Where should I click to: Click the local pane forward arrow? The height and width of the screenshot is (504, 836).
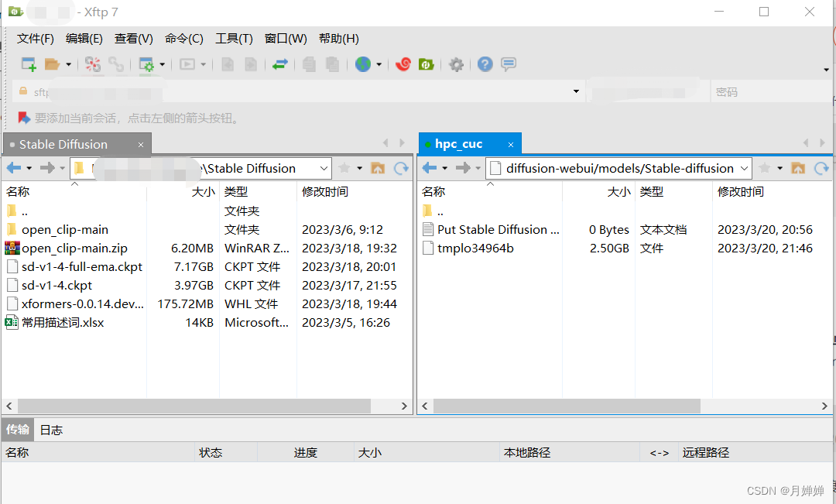[47, 168]
